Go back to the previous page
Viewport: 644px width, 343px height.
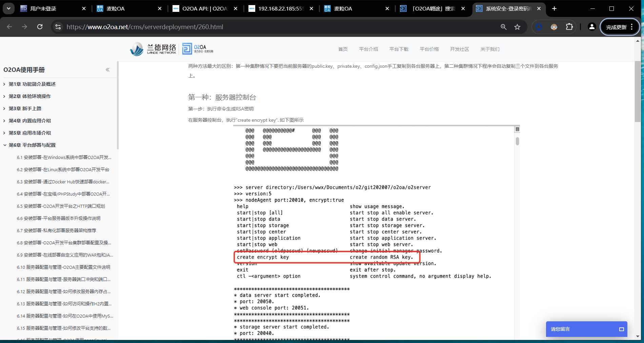[9, 27]
